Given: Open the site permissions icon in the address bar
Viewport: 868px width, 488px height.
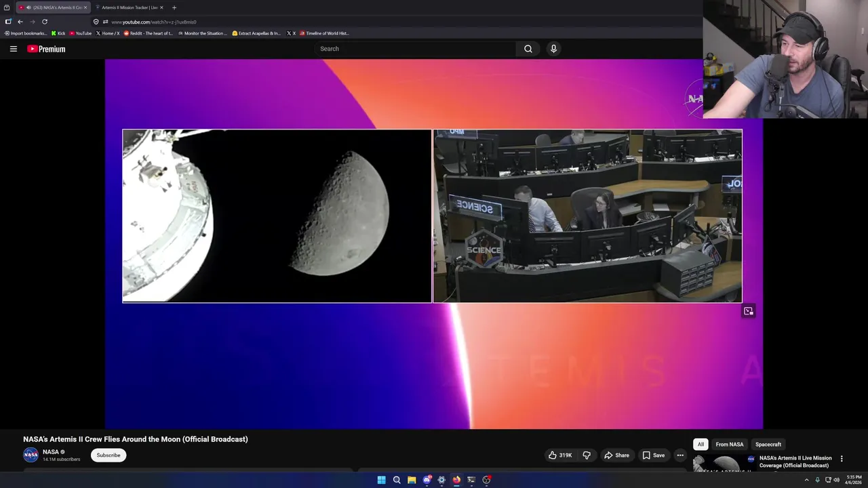Looking at the screenshot, I should coord(105,22).
